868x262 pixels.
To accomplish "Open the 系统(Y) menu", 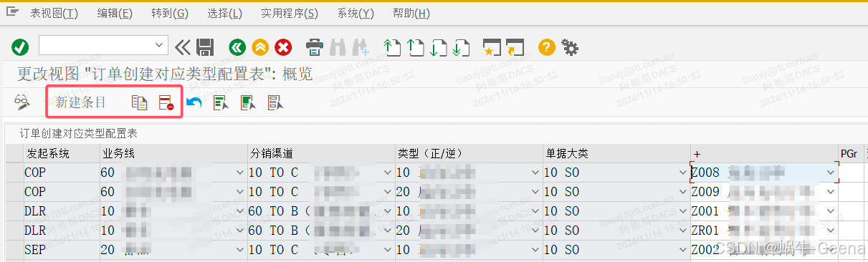I will [356, 14].
